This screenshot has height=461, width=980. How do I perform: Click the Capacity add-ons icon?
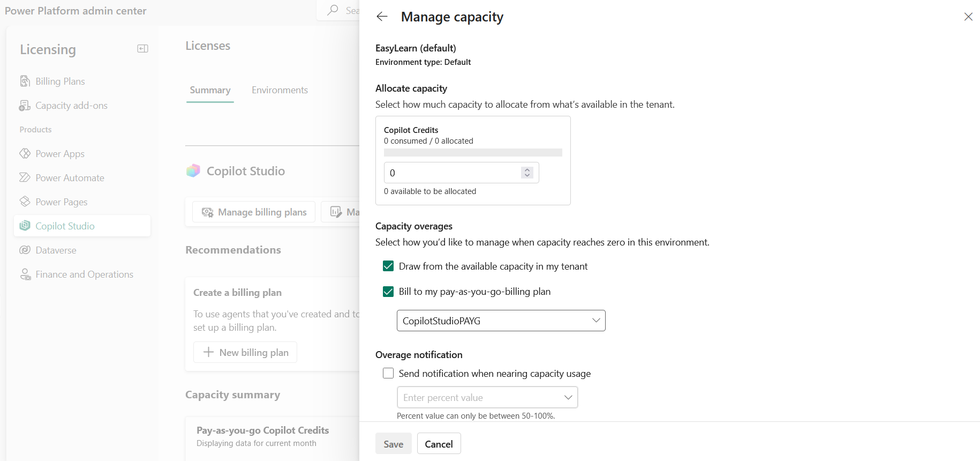[x=25, y=106]
